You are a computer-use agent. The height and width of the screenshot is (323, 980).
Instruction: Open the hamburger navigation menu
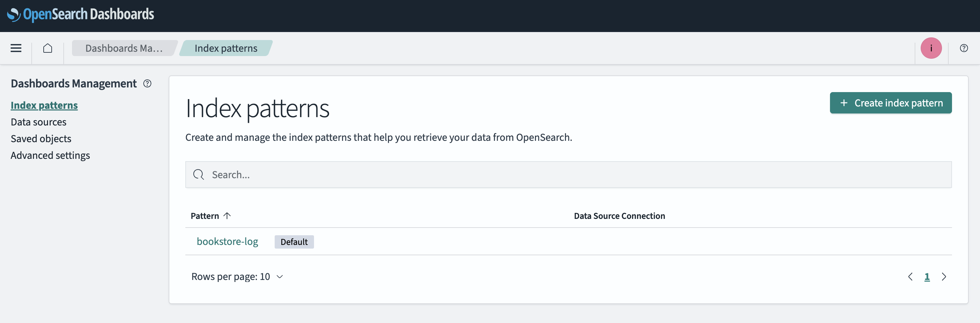pos(16,48)
